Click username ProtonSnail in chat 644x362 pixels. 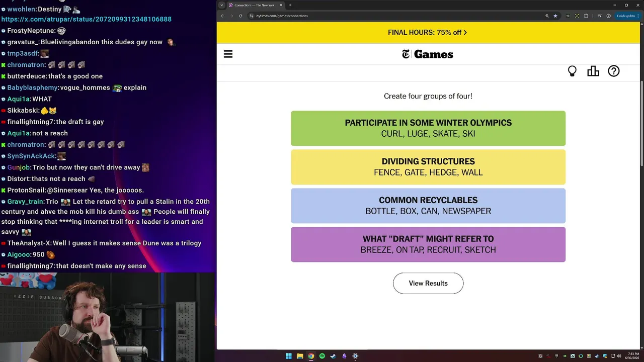[x=26, y=190]
